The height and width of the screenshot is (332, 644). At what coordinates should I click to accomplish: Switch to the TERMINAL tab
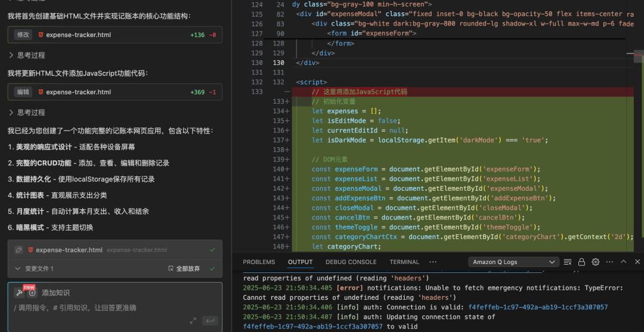[x=404, y=262]
